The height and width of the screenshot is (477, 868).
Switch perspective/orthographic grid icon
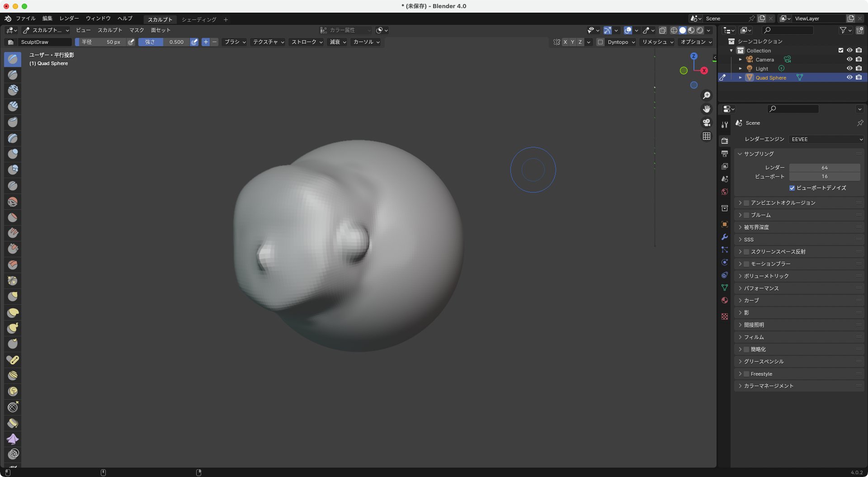[x=706, y=136]
